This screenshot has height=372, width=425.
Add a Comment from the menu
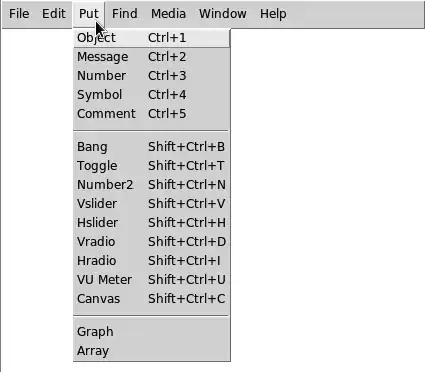point(152,114)
